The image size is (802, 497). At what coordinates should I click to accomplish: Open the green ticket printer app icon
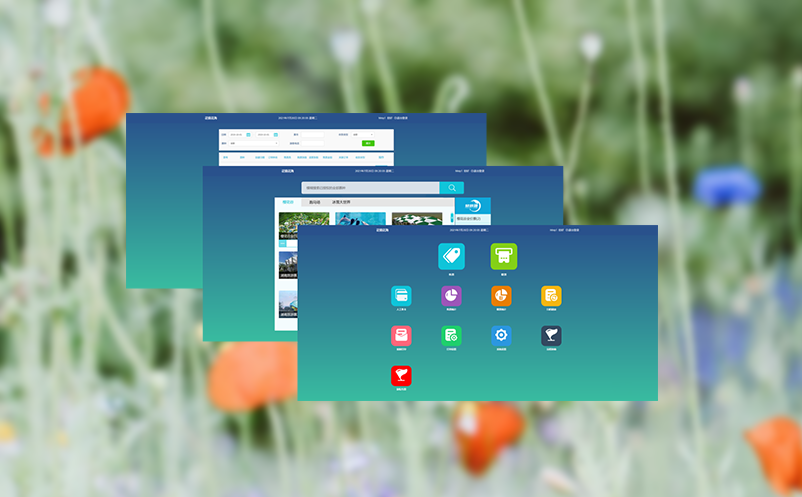504,256
